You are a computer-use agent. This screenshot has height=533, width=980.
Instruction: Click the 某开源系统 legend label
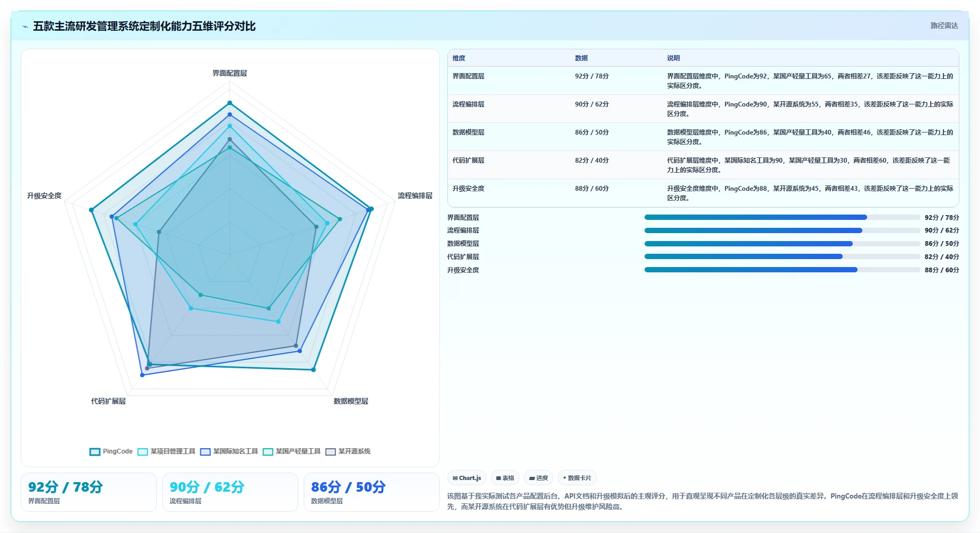(355, 451)
